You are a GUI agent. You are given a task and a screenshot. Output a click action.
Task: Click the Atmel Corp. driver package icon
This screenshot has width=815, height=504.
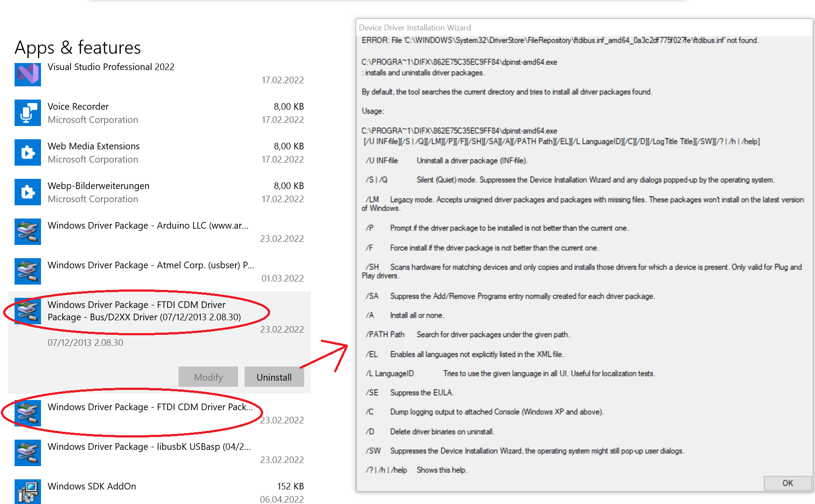[28, 271]
